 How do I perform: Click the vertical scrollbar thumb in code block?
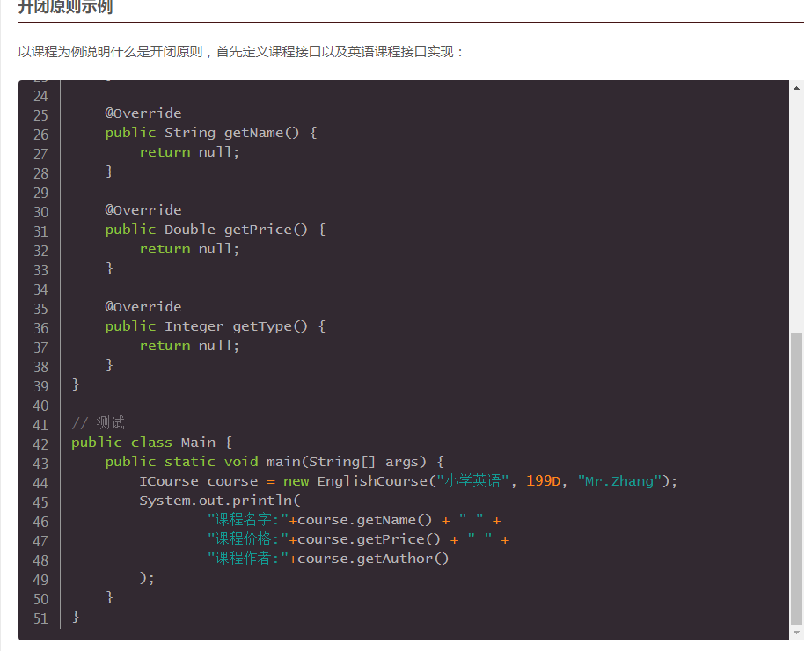[796, 479]
